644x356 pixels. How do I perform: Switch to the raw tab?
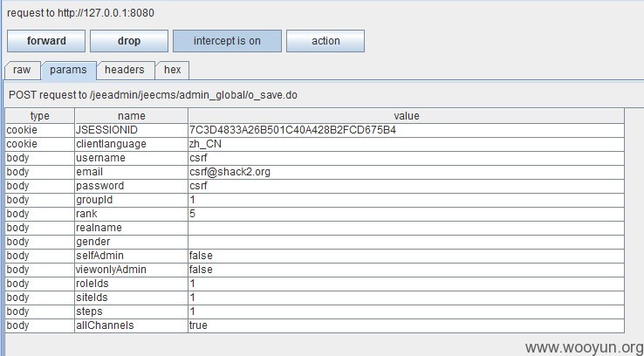click(22, 70)
